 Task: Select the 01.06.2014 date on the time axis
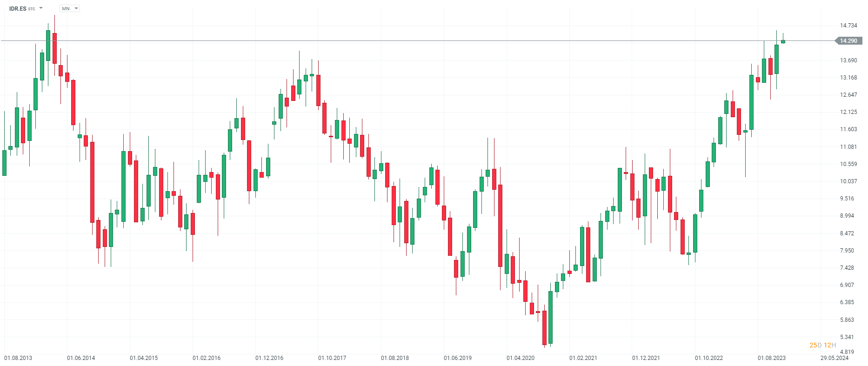point(81,358)
